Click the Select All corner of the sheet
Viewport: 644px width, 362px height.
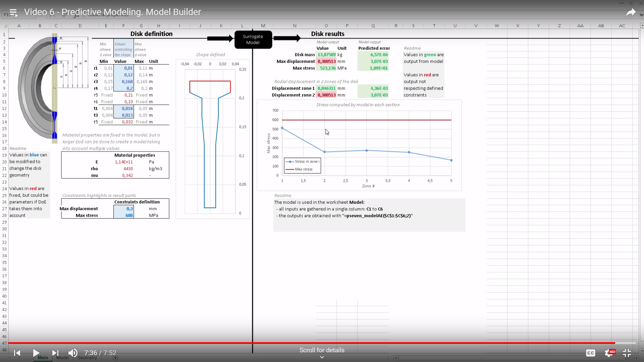tap(5, 26)
